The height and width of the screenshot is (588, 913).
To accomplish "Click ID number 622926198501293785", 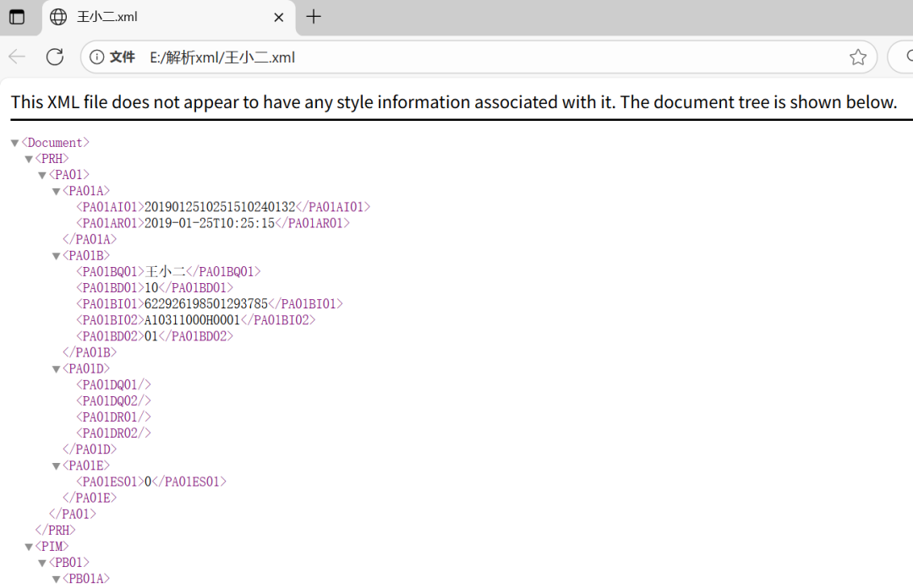I will (205, 304).
